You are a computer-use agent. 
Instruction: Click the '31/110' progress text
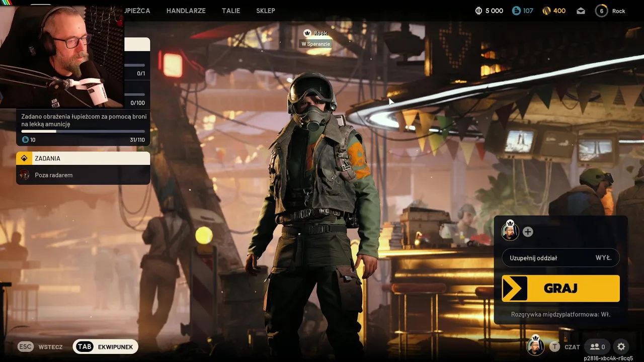[x=137, y=140]
